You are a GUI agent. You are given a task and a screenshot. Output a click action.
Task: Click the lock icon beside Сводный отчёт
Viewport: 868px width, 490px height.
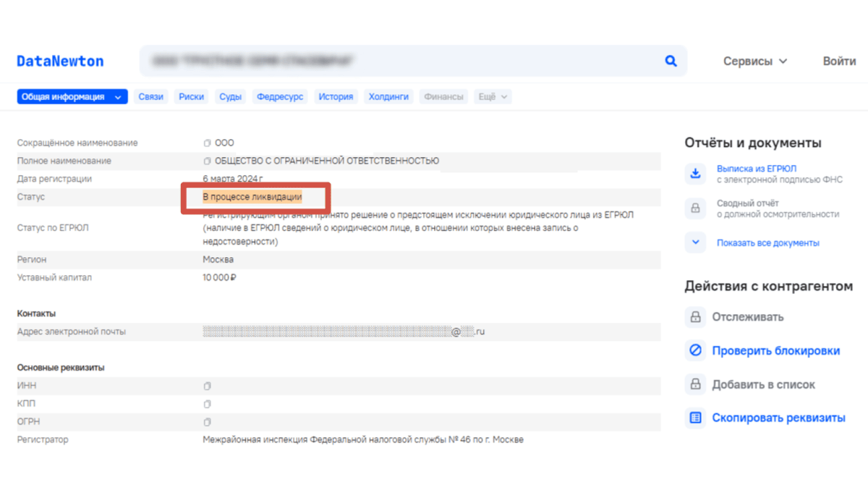tap(695, 208)
